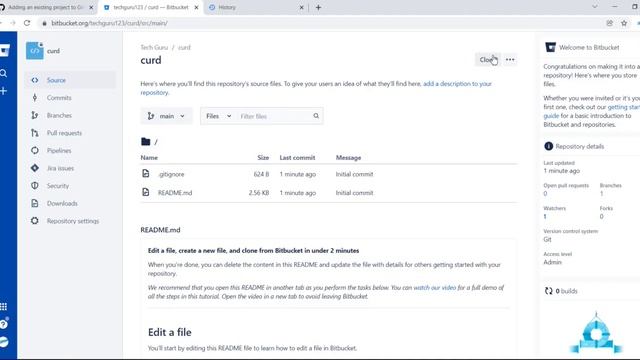The width and height of the screenshot is (640, 360).
Task: Click the Downloads file icon
Action: point(35,203)
